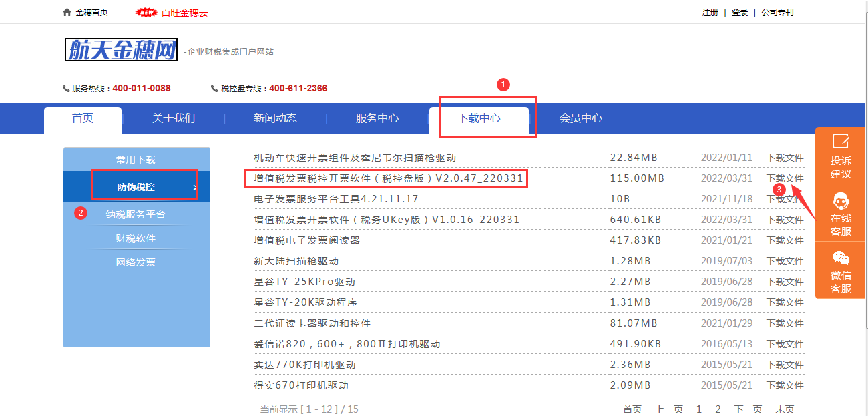Click 得实670打印机驱动 title
The width and height of the screenshot is (868, 416).
point(301,385)
